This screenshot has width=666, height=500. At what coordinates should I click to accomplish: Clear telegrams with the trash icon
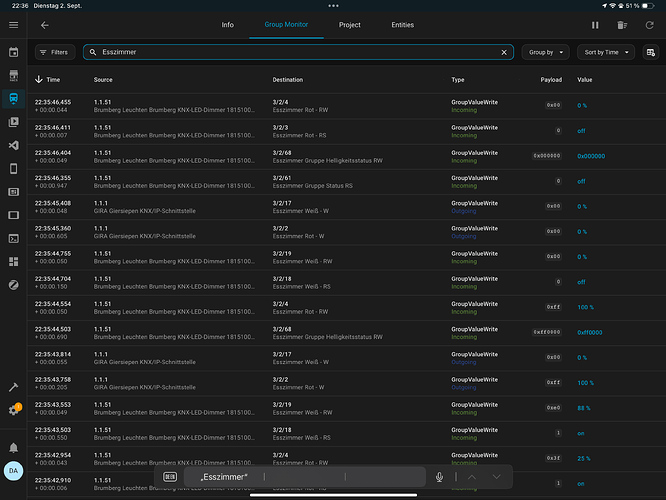tap(622, 25)
